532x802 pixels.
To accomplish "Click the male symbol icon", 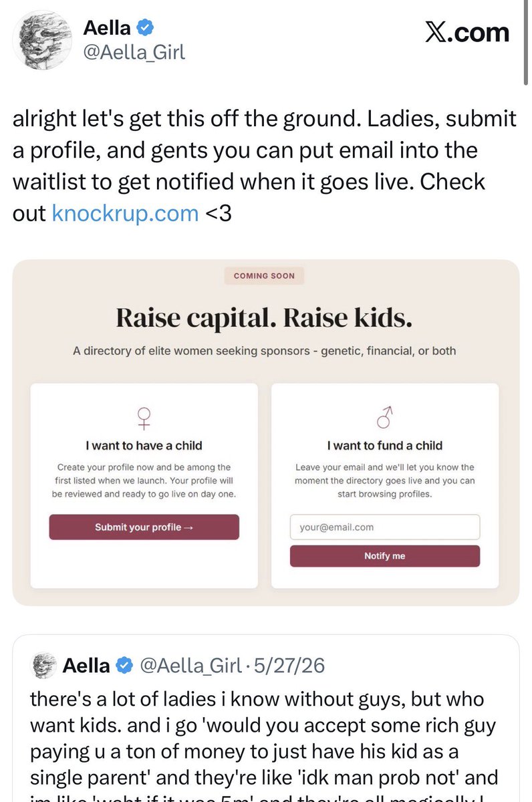I will tap(384, 418).
